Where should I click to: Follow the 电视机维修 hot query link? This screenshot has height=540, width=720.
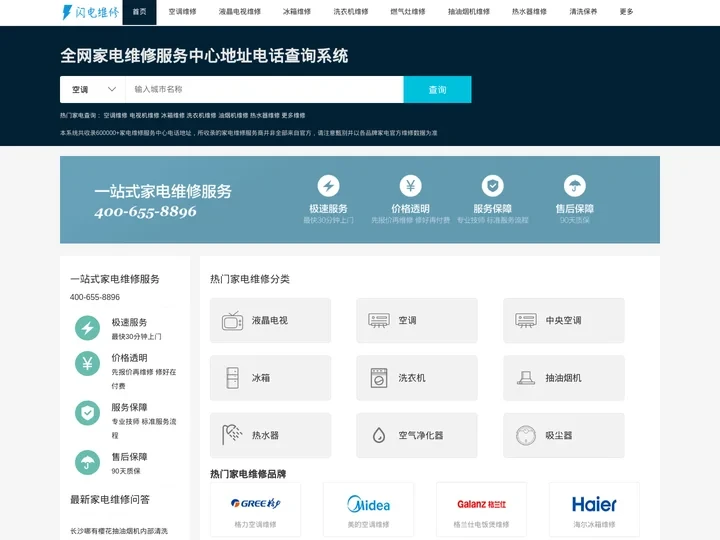point(144,115)
